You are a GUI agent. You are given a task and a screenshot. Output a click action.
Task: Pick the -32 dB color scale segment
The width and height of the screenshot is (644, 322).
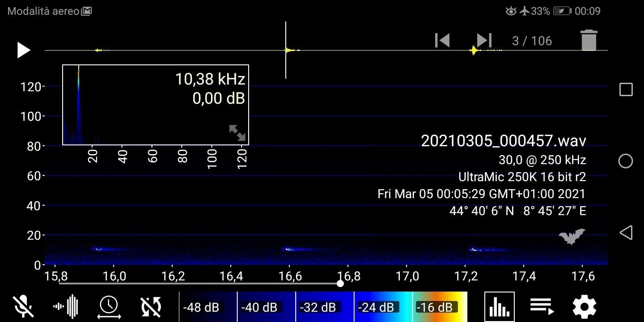point(325,307)
